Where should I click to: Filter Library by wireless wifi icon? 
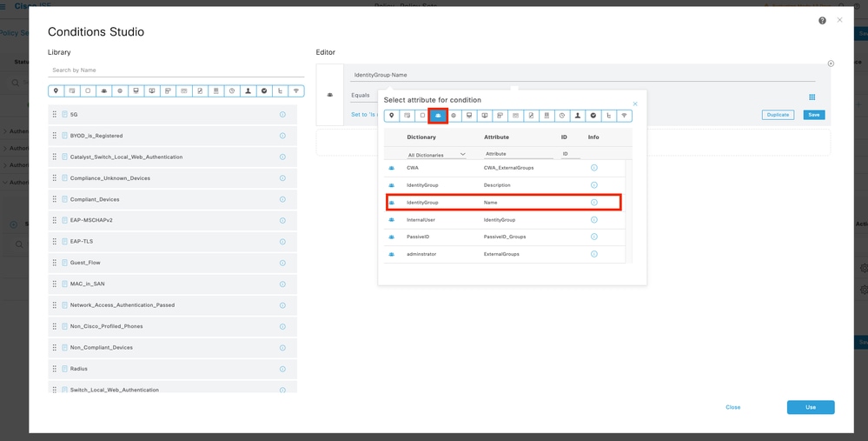296,90
